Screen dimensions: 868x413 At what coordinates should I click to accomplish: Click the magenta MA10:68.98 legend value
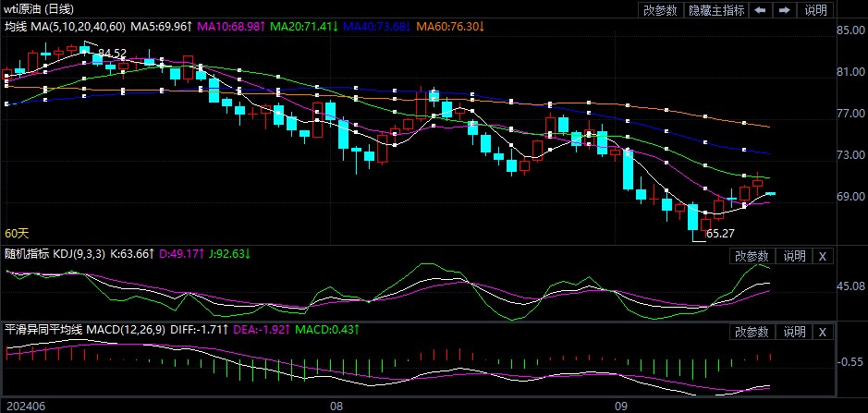point(230,27)
